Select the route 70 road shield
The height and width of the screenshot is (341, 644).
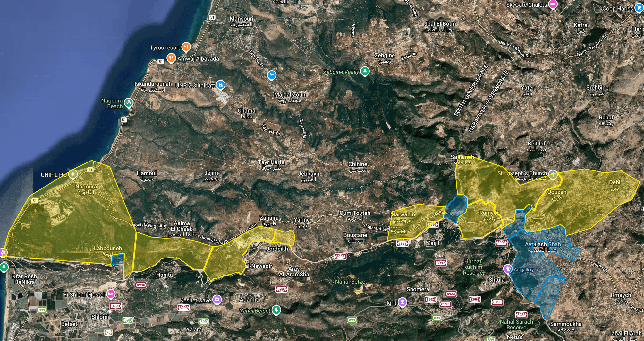pos(109,332)
